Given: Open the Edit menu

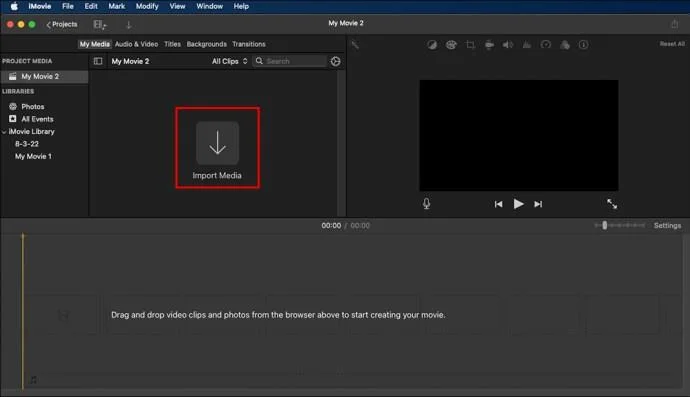Looking at the screenshot, I should click(x=91, y=6).
